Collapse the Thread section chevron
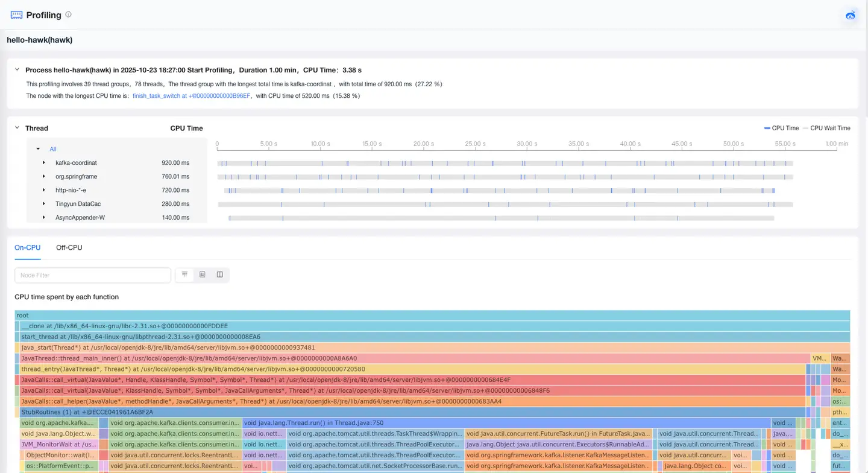 (17, 128)
